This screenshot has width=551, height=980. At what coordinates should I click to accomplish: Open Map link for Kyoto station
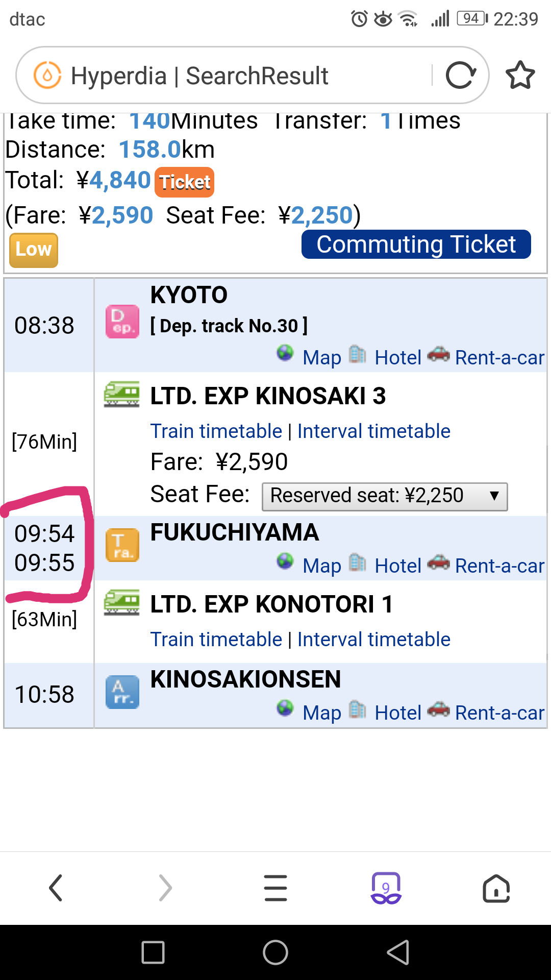coord(321,357)
